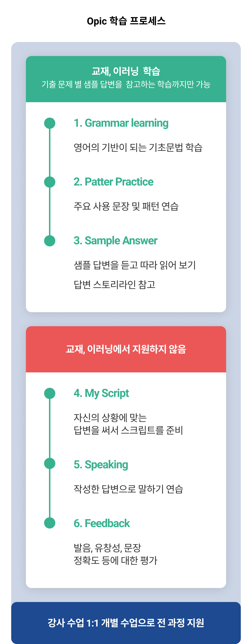
Task: Select the '1. Grammar learning' heading
Action: [121, 123]
